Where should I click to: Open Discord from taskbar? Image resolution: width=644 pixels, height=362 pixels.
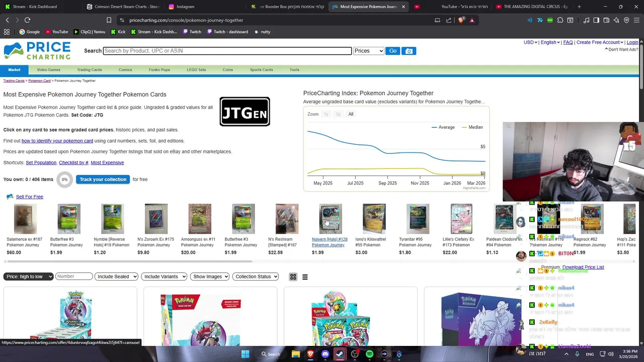[325, 354]
